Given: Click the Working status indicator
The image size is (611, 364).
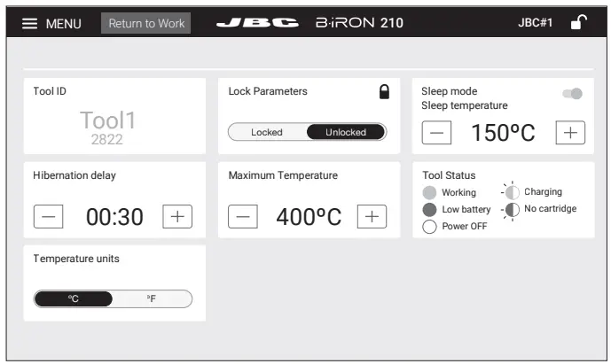Looking at the screenshot, I should tap(429, 193).
